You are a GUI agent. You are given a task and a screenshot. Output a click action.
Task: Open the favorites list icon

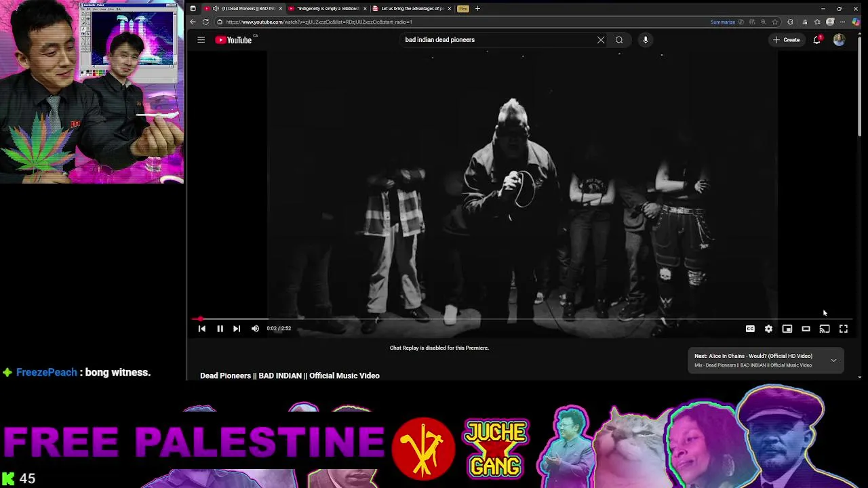[817, 22]
